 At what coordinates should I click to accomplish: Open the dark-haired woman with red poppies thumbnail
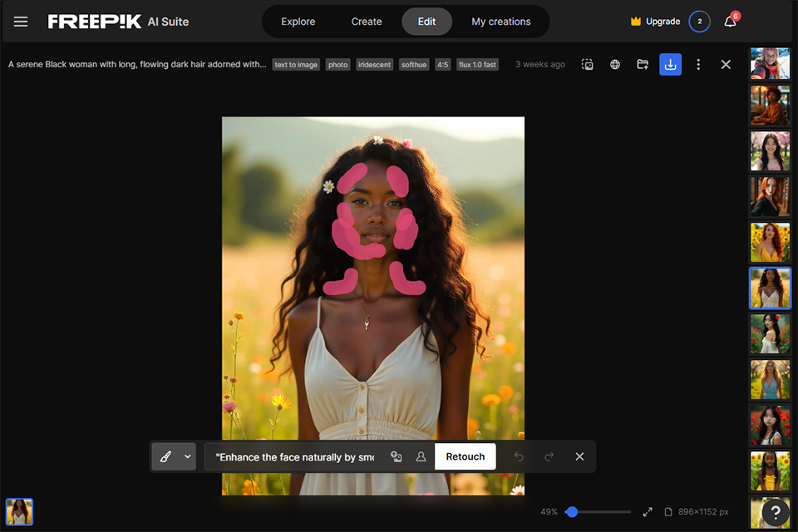click(770, 426)
